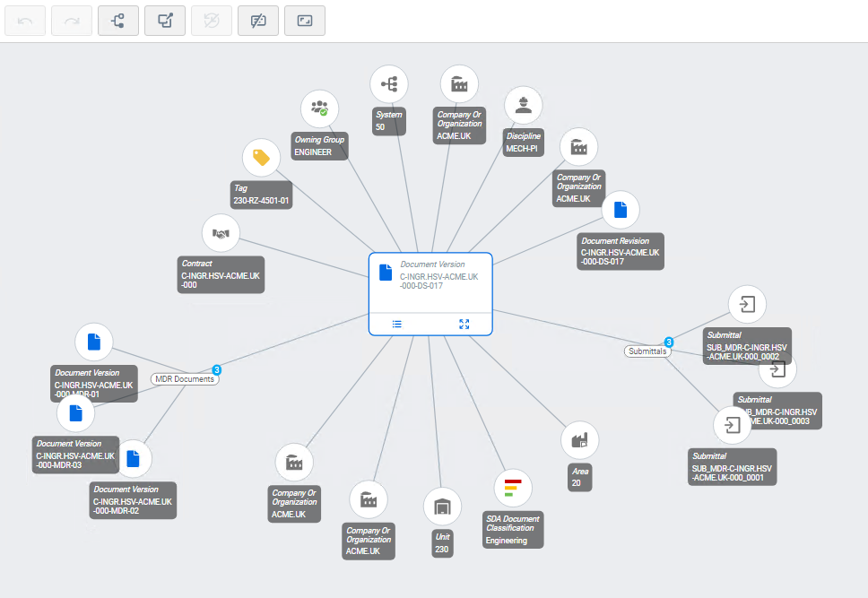Click the hierarchy layout toolbar button

[117, 21]
